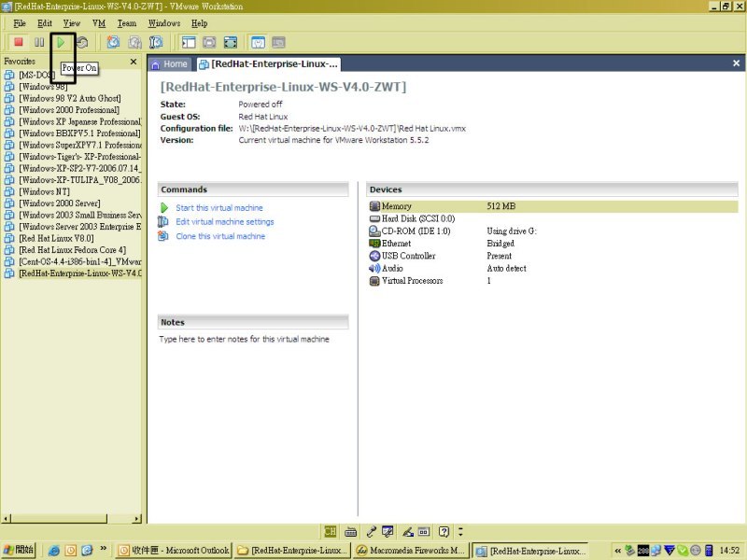
Task: Click the Reset toolbar button
Action: tap(82, 42)
